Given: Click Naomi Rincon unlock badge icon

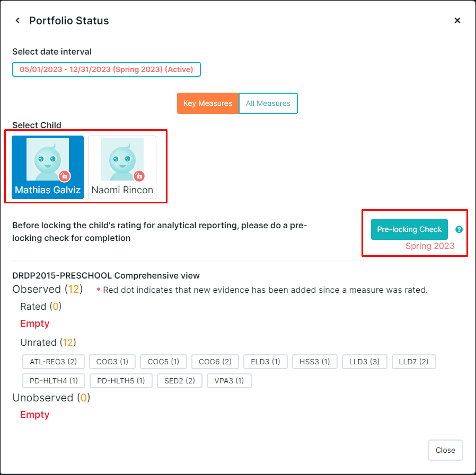Looking at the screenshot, I should click(139, 176).
